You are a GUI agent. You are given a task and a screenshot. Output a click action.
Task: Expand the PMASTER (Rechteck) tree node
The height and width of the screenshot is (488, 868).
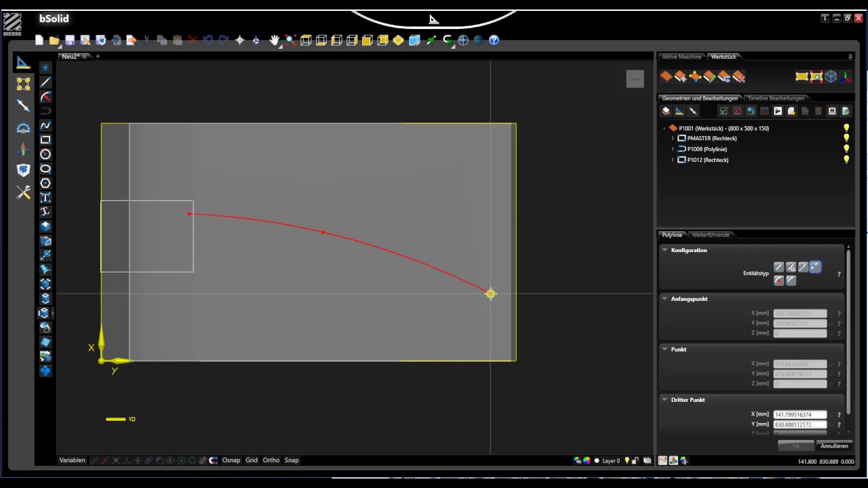tap(673, 138)
